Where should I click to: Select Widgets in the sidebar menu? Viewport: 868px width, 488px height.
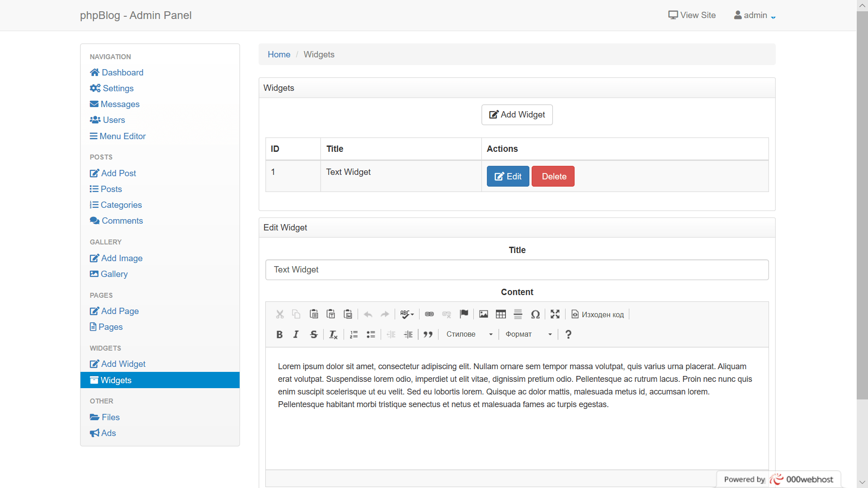pyautogui.click(x=116, y=380)
